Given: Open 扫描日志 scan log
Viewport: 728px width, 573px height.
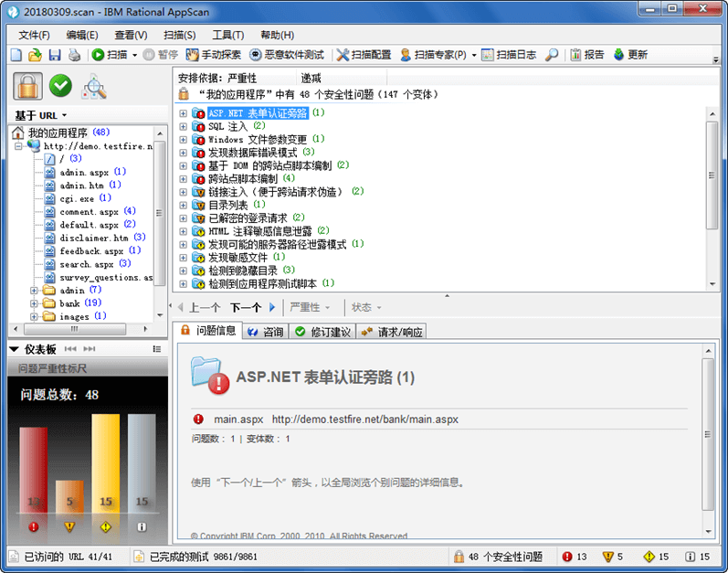Looking at the screenshot, I should point(509,55).
